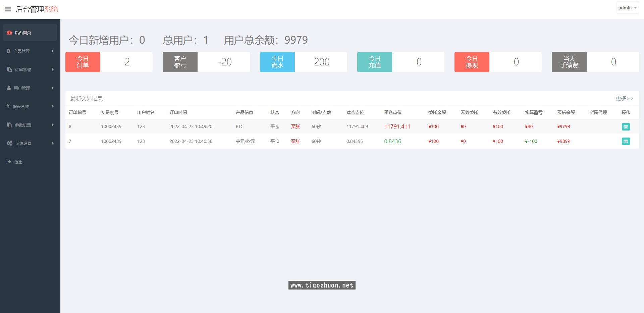This screenshot has height=313, width=644.
Task: Click the BTC product cell
Action: pyautogui.click(x=239, y=126)
